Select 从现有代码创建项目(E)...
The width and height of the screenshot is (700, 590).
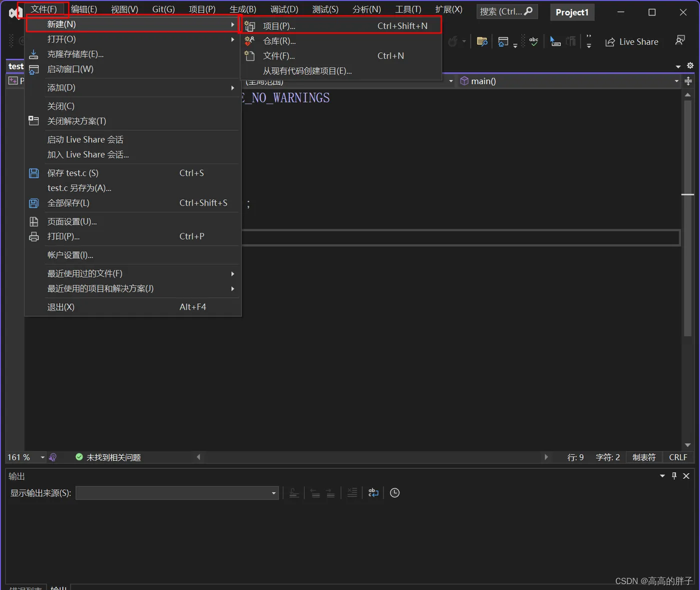341,71
